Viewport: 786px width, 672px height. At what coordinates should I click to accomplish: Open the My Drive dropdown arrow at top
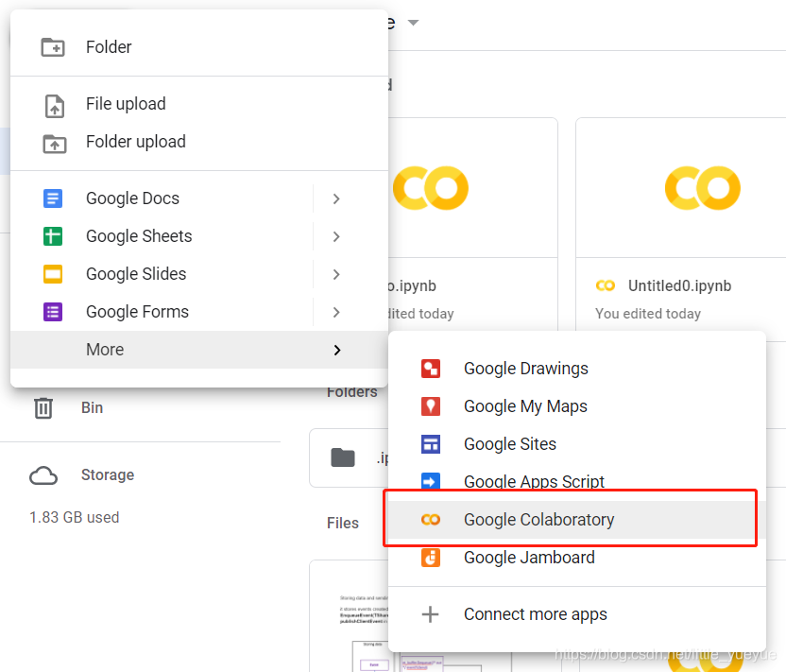coord(413,23)
